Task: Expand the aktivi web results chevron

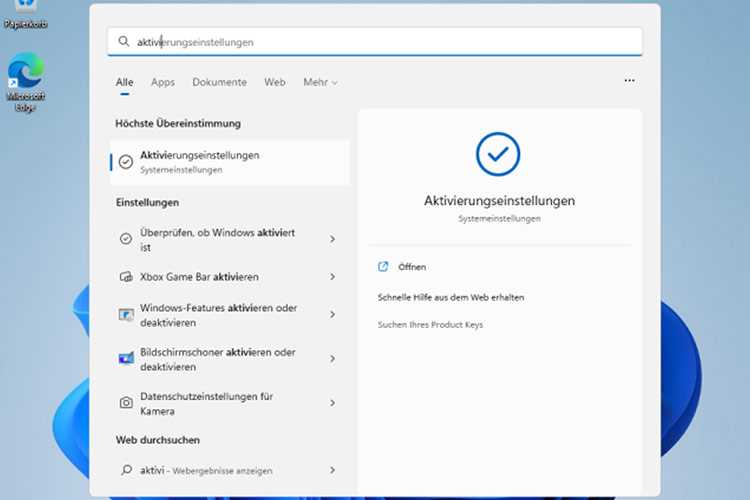Action: 332,470
